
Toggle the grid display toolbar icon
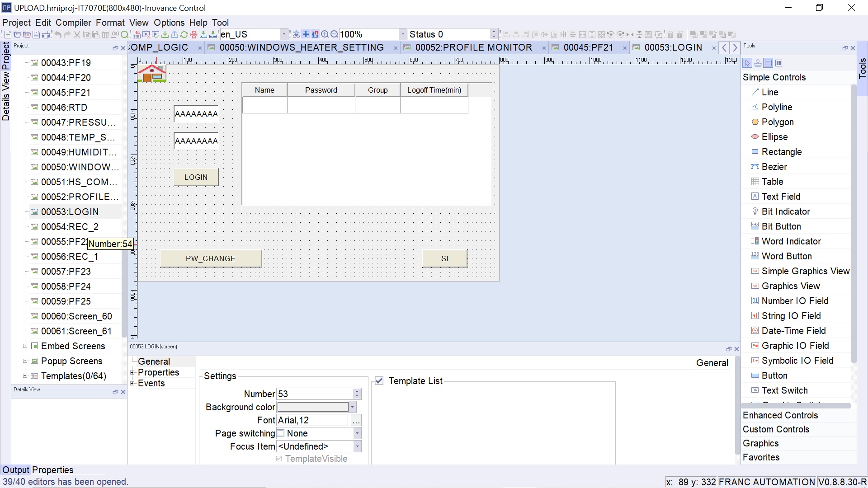pos(306,34)
